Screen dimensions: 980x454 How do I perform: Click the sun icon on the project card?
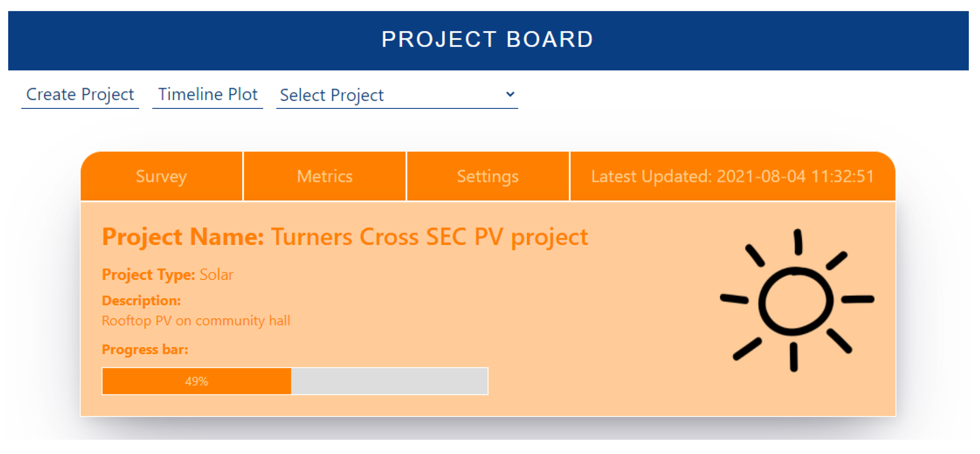pyautogui.click(x=796, y=300)
